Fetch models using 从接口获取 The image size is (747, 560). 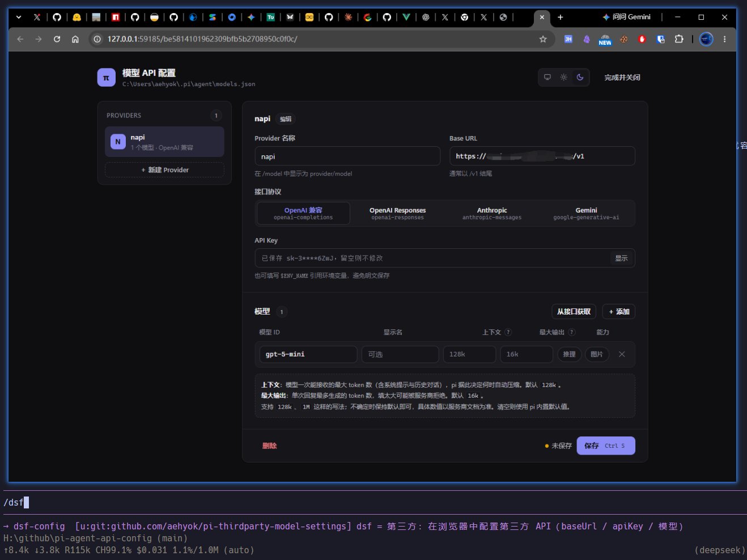(x=574, y=312)
